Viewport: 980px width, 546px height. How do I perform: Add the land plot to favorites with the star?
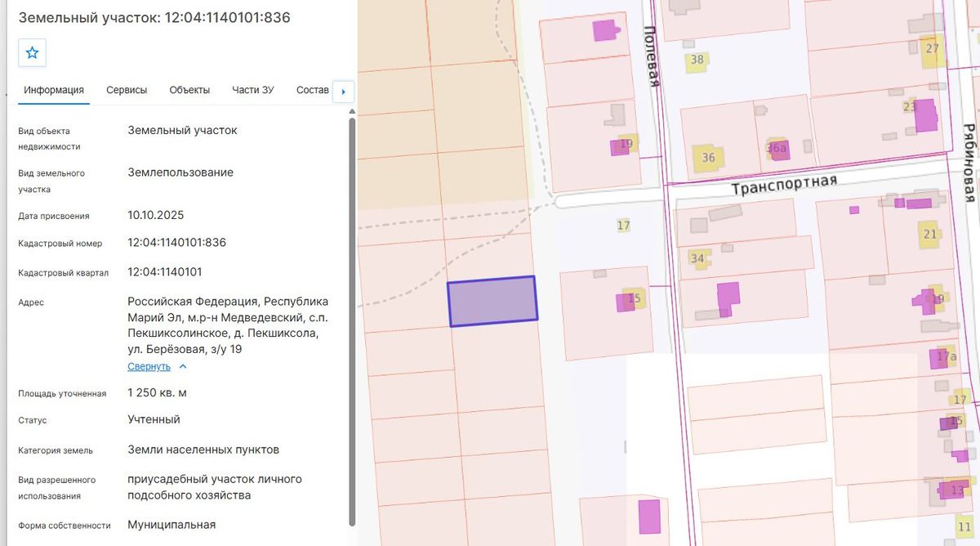[32, 52]
